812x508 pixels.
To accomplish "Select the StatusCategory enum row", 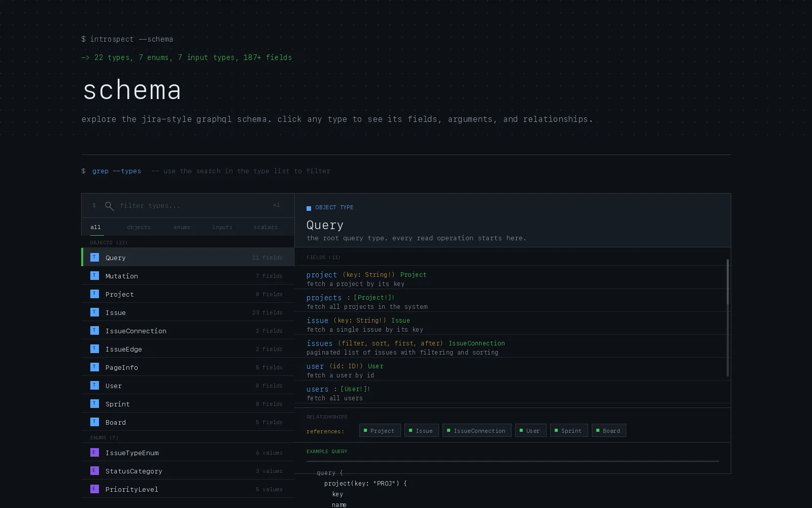I will click(x=188, y=470).
